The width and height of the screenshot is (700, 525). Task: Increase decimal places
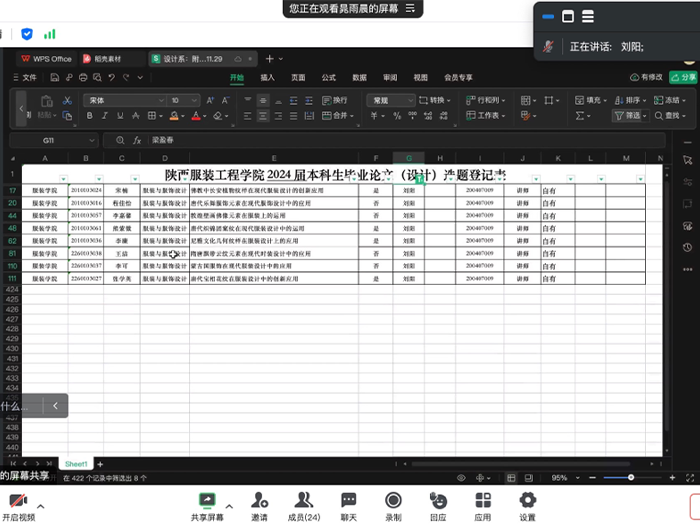coord(428,116)
